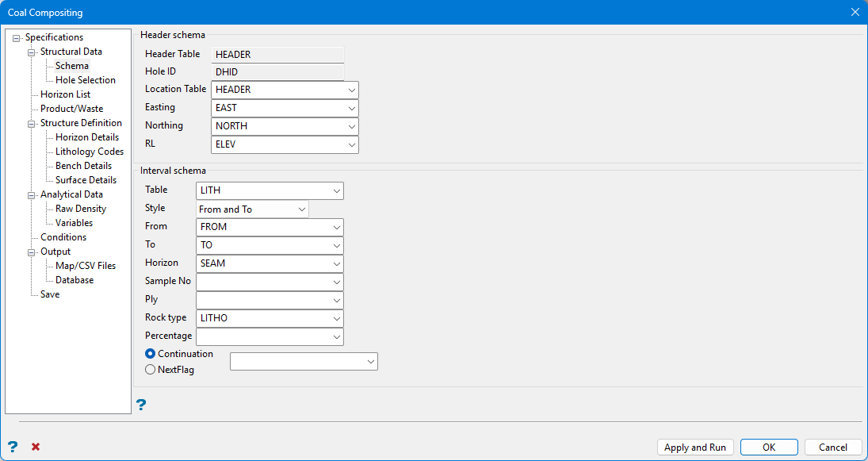The height and width of the screenshot is (461, 868).
Task: Select Bench Details in the tree
Action: tap(83, 166)
